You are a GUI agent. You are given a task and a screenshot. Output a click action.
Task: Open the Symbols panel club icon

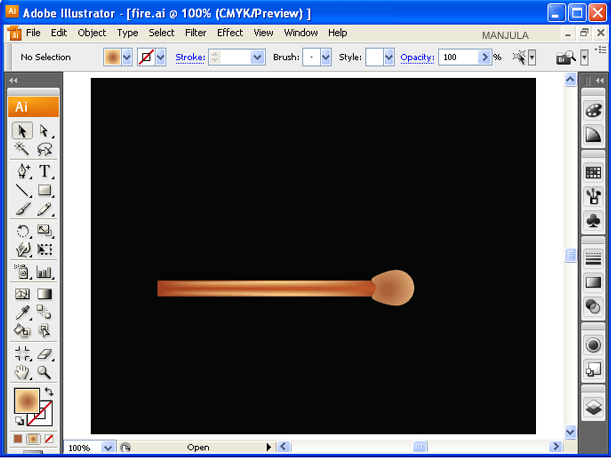pos(593,221)
